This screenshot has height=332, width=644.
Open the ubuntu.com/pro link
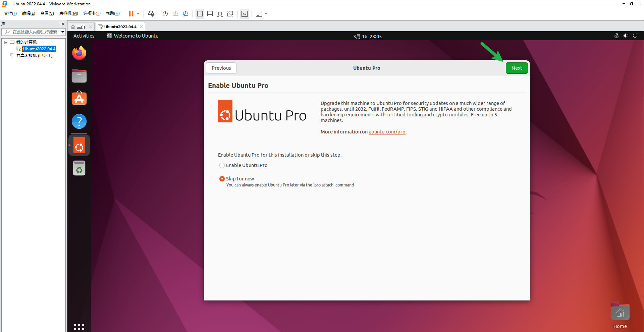pos(387,132)
